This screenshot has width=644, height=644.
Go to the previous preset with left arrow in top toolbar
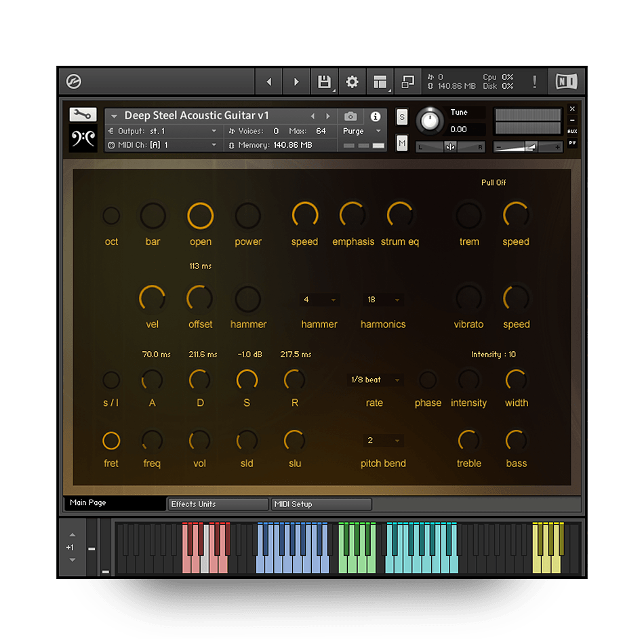[269, 82]
